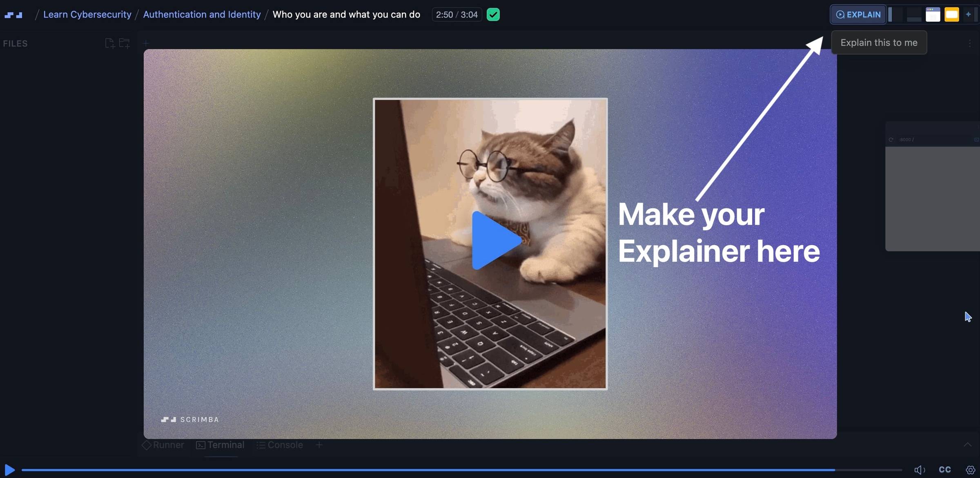Add a new bottom panel tab
Viewport: 980px width, 478px height.
pos(319,445)
